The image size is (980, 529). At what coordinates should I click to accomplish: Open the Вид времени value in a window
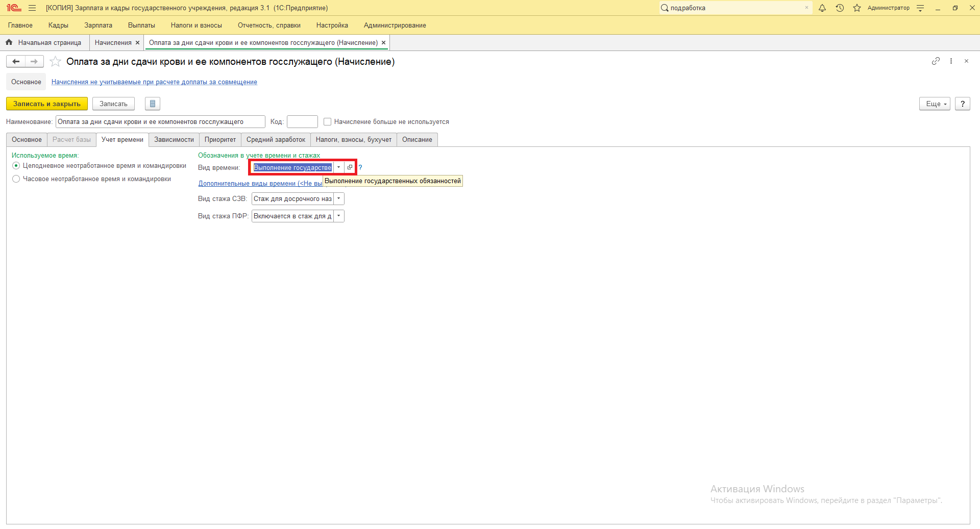350,167
